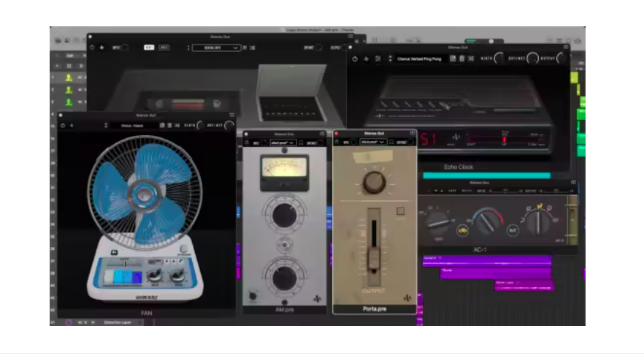The width and height of the screenshot is (644, 364).
Task: Turn small bottom-left knob on AM.pre
Action: point(253,296)
